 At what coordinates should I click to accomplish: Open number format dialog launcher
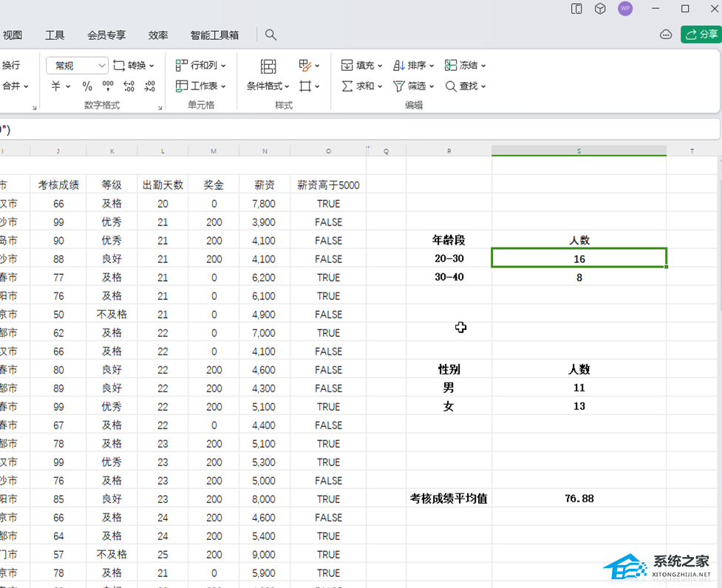click(160, 108)
